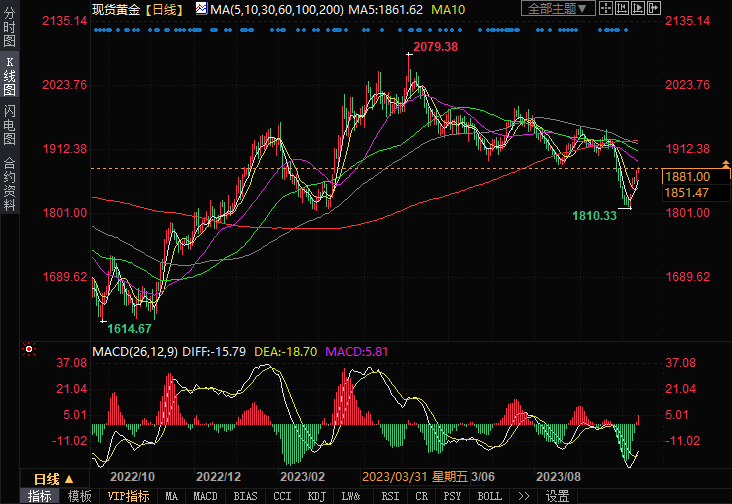The height and width of the screenshot is (504, 732).
Task: Click the MA indicator chart icon before MA(5,10,30...)
Action: tap(202, 9)
